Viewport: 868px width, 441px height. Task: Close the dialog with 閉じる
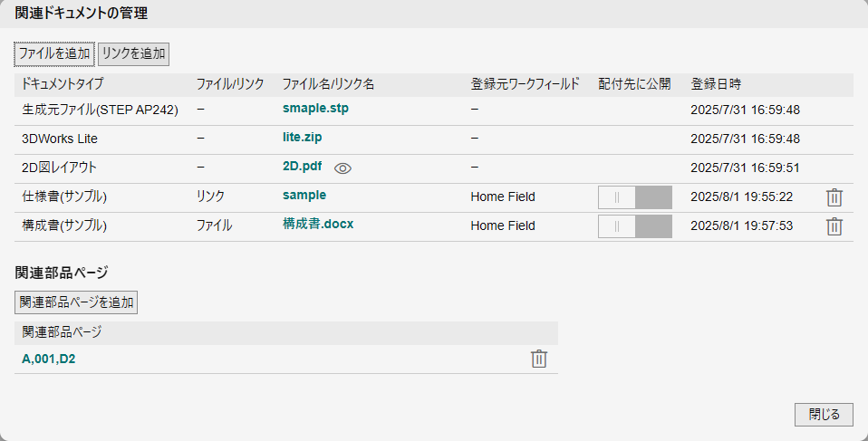click(x=824, y=415)
